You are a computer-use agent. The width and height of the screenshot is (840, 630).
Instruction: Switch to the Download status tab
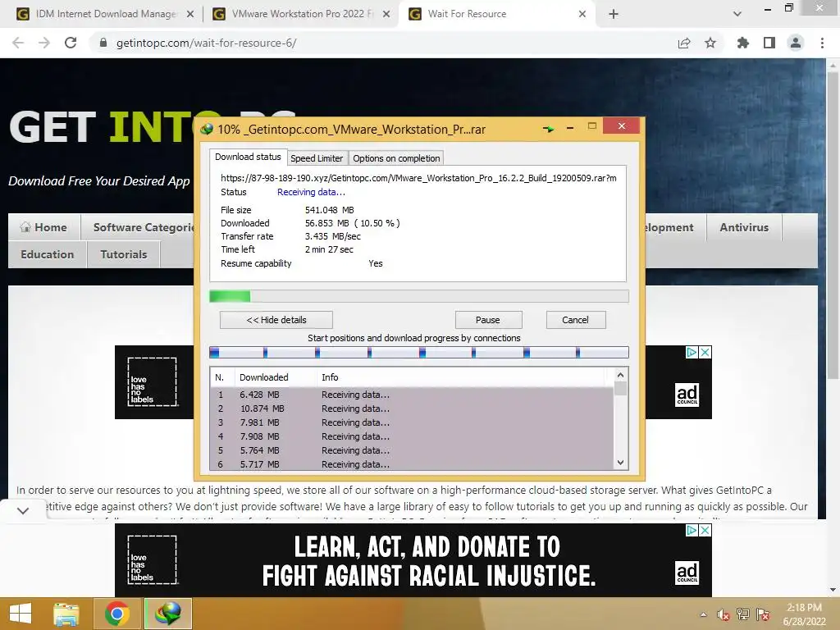click(x=248, y=157)
